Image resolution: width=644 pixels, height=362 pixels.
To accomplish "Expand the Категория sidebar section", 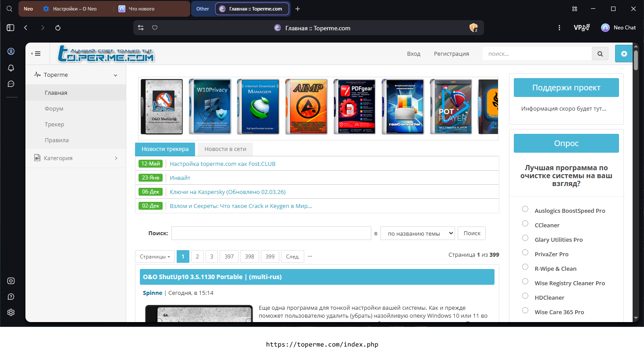I will [x=76, y=158].
